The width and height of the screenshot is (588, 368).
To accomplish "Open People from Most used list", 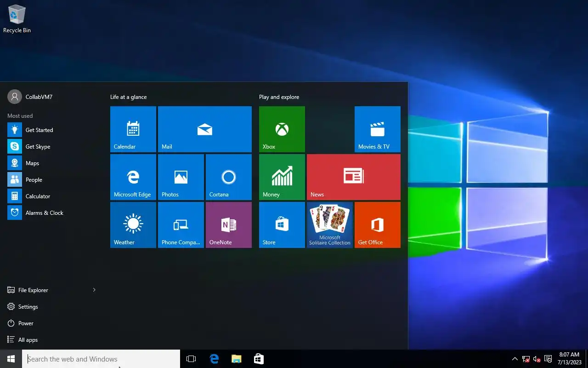I will coord(51,180).
